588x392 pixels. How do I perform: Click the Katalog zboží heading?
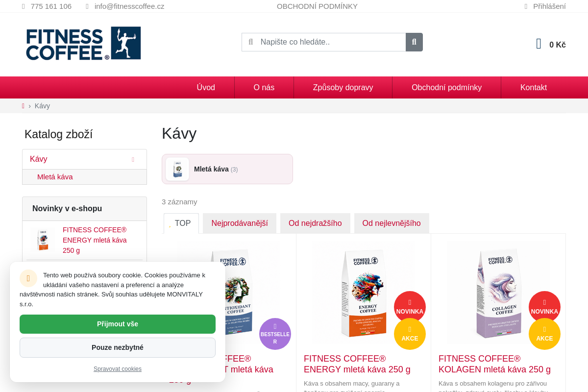58,134
